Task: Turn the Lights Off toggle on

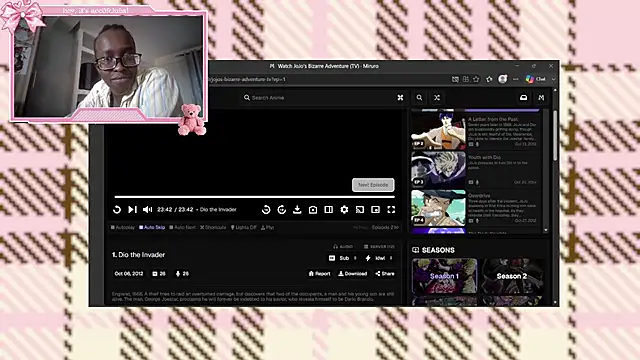Action: (244, 228)
